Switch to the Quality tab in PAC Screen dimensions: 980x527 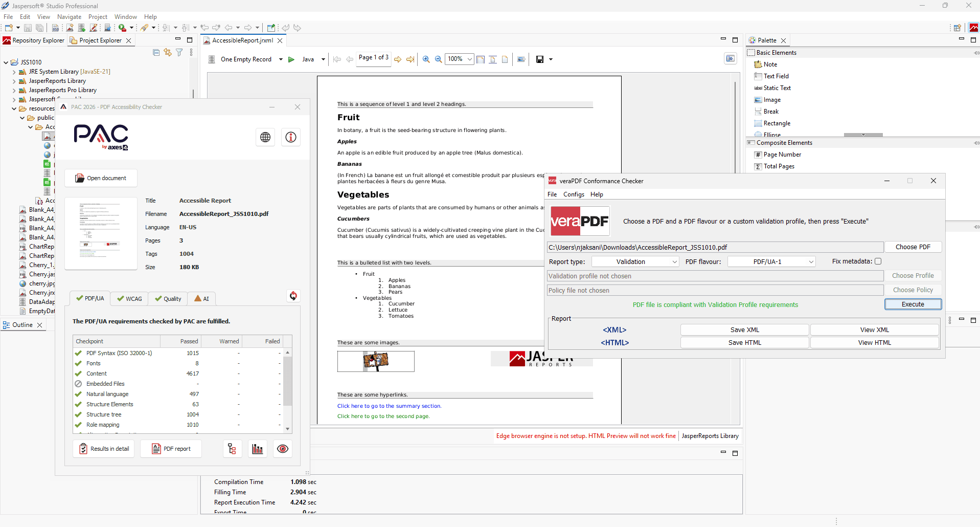click(x=168, y=299)
